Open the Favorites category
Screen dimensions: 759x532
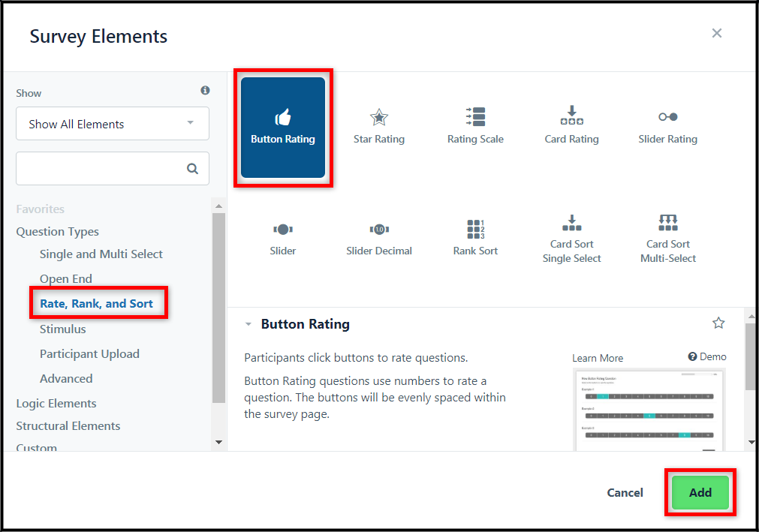[41, 209]
